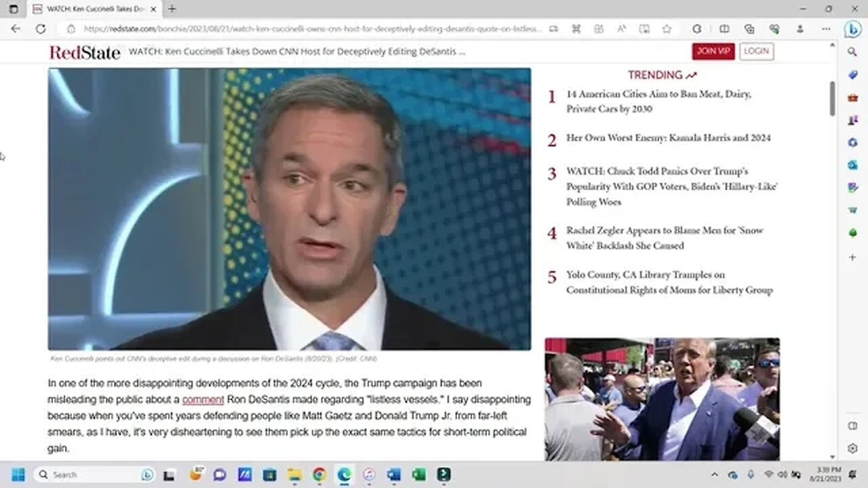Open the Windows Start menu
868x488 pixels.
point(18,474)
